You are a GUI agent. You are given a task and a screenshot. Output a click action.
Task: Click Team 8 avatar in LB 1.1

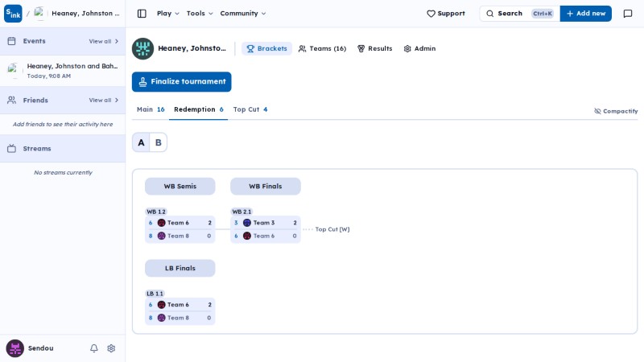coord(162,318)
